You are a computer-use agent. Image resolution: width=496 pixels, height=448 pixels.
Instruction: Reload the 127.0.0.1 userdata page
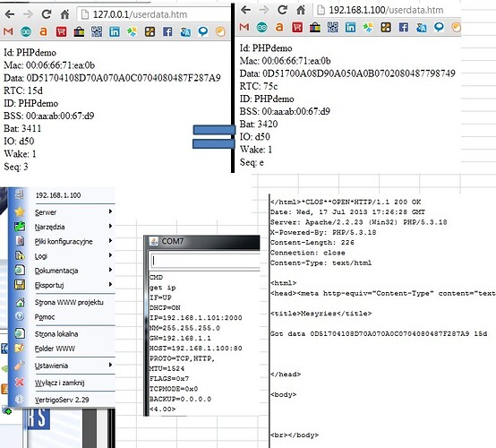(47, 14)
